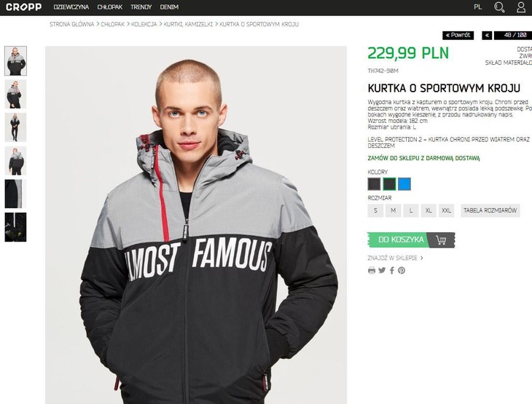The height and width of the screenshot is (404, 532).
Task: Open the search magnifier icon
Action: (499, 7)
